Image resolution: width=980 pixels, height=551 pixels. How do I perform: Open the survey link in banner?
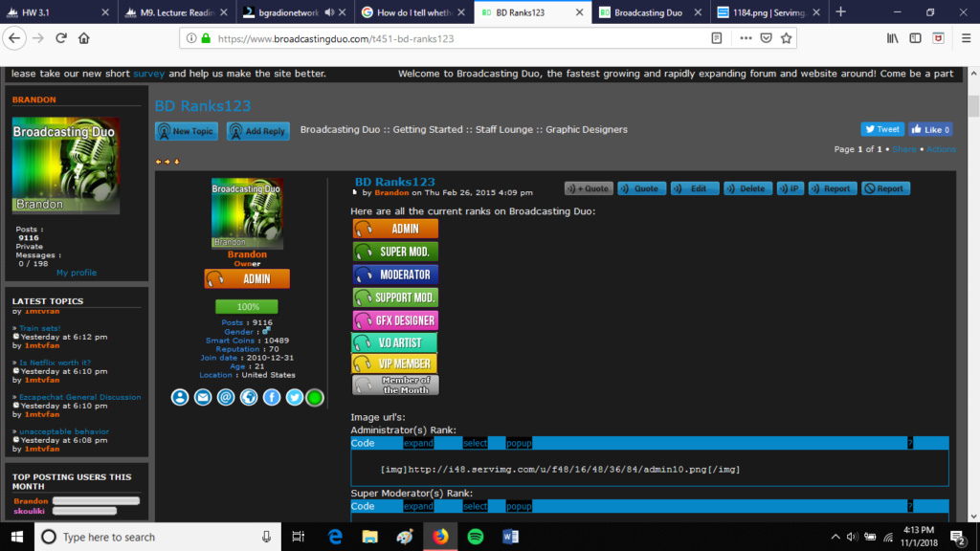148,73
